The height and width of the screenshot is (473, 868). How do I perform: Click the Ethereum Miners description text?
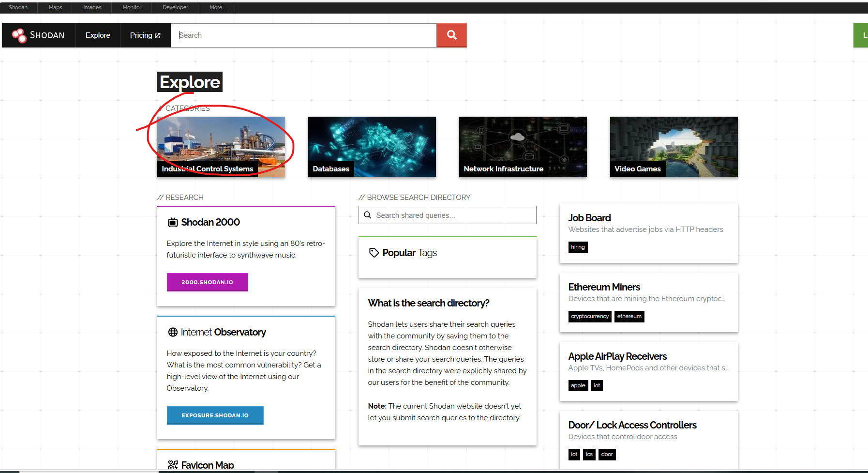647,299
